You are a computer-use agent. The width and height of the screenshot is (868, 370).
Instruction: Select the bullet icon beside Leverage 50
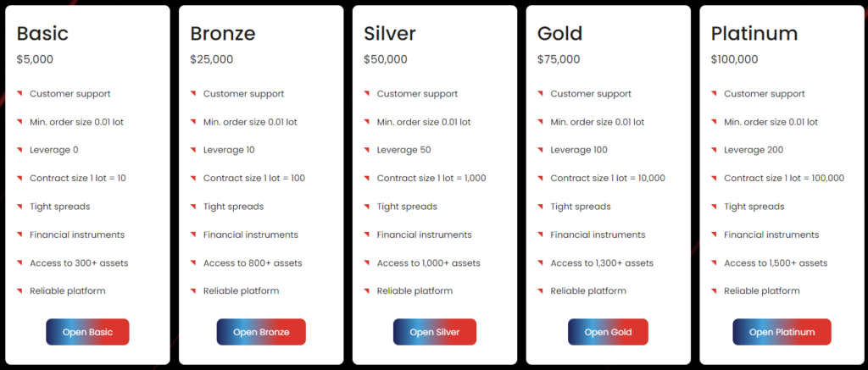point(368,150)
